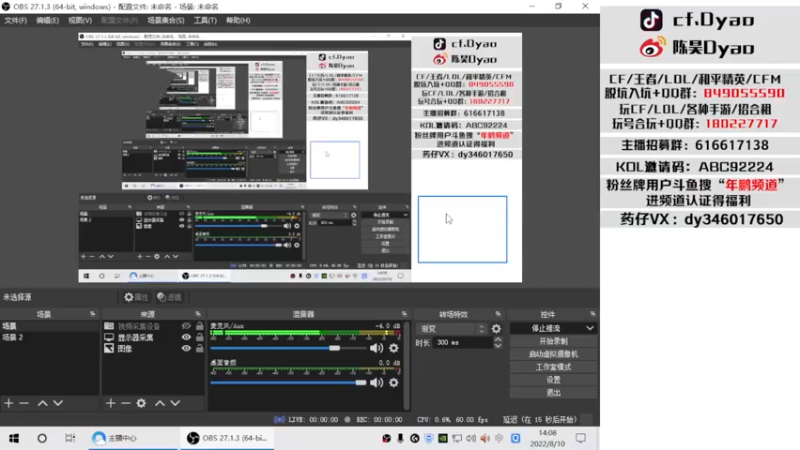Toggle lock on 显示器采集 source
Screen dimensions: 800x450
point(199,337)
